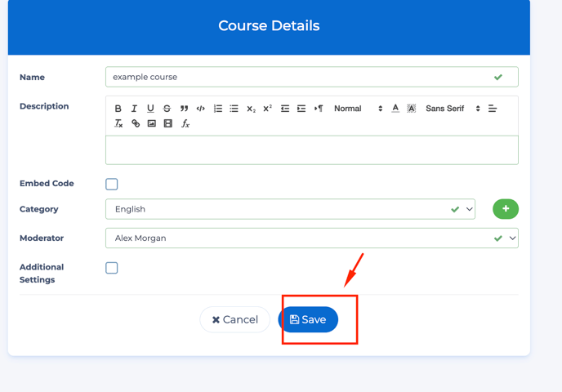
Task: Open the Normal heading size dropdown
Action: [358, 109]
